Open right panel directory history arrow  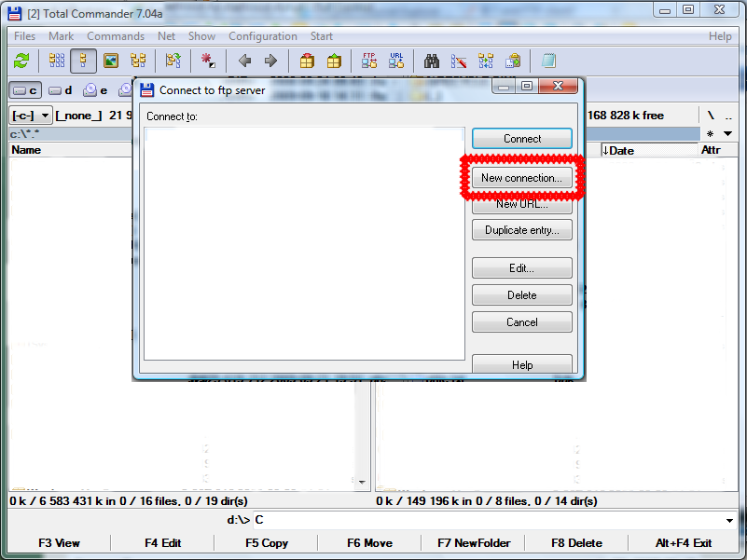click(727, 133)
